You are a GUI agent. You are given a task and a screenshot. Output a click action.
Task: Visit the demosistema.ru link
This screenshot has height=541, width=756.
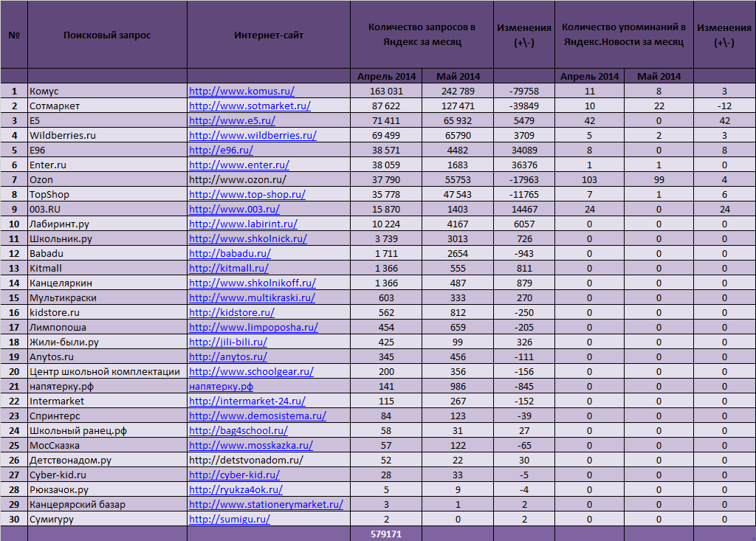(x=258, y=416)
